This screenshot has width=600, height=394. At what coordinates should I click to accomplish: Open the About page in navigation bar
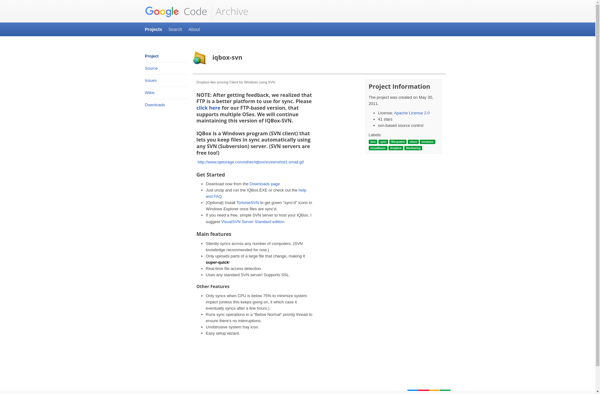coord(194,29)
